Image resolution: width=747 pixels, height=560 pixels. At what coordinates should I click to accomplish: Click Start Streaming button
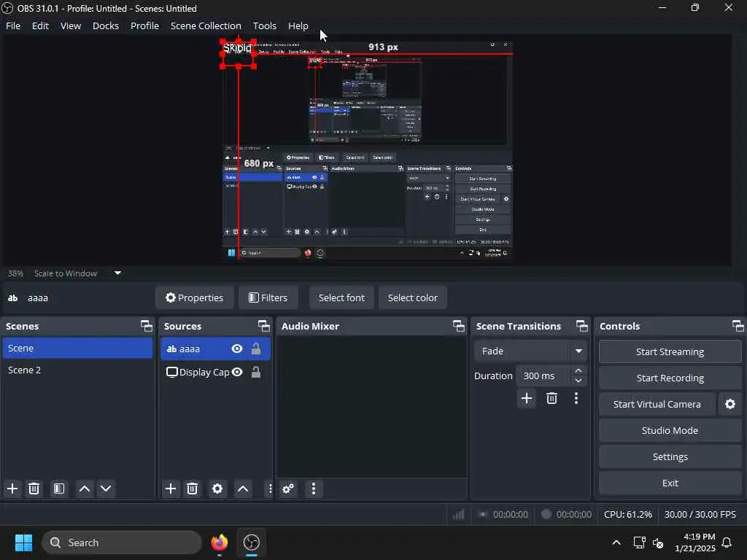coord(670,351)
